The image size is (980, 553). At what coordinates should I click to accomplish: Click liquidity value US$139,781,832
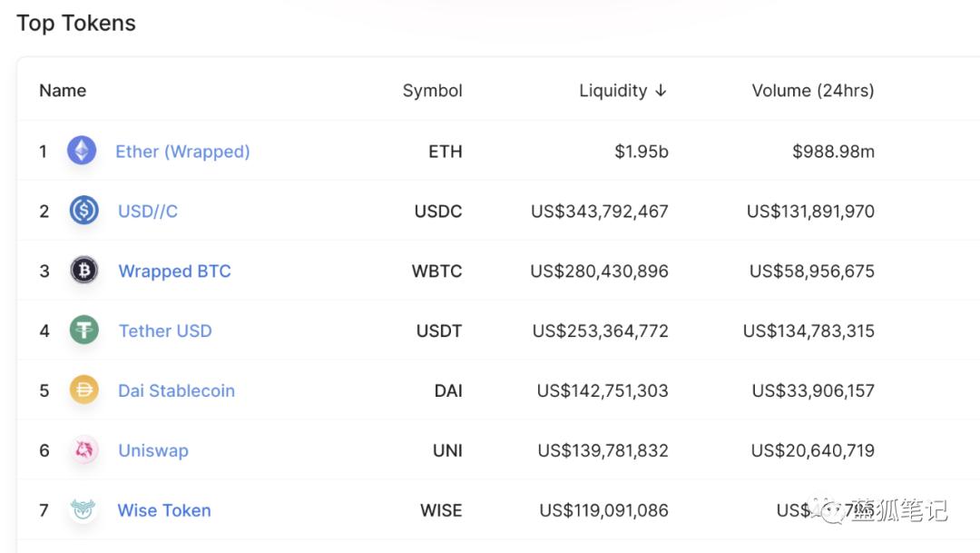click(603, 450)
